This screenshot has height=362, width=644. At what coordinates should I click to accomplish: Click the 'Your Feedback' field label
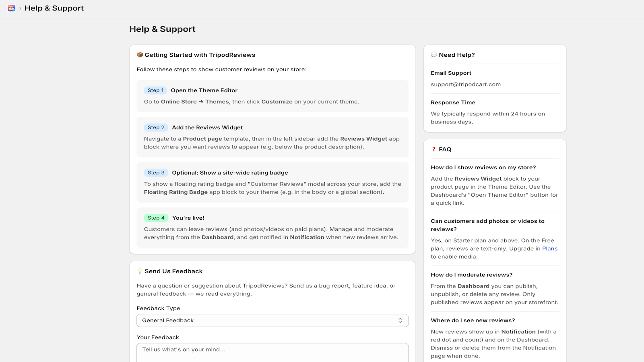point(158,337)
